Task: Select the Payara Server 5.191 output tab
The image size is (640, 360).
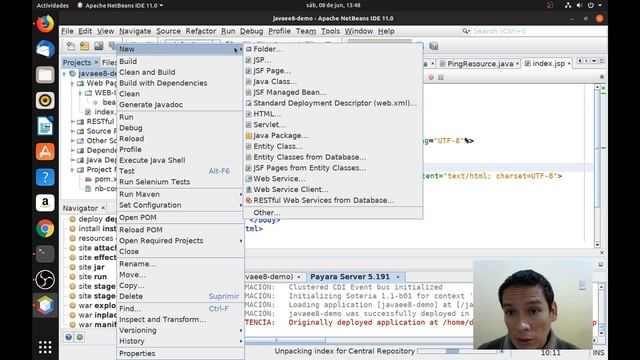Action: [x=355, y=277]
